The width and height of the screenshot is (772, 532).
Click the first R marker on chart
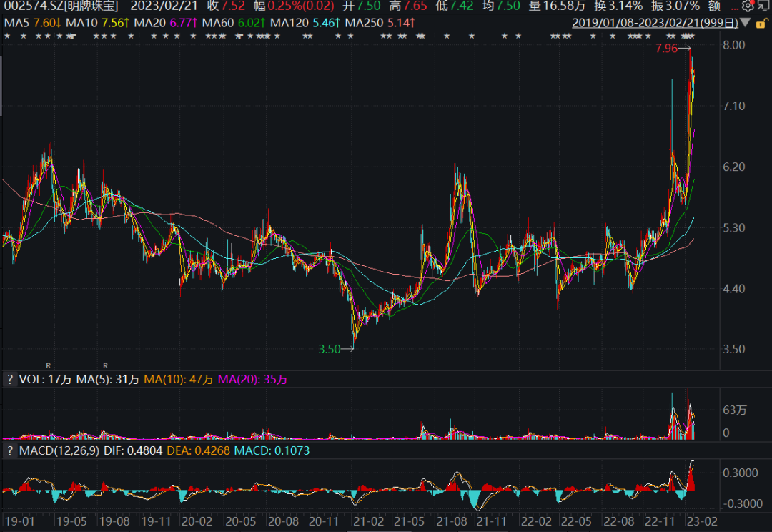49,365
